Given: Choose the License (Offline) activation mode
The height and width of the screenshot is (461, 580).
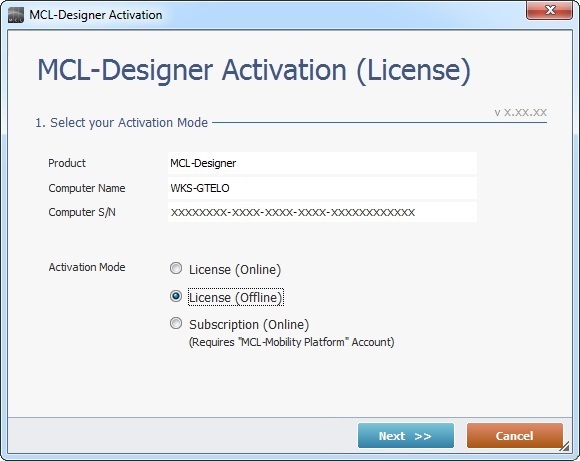Looking at the screenshot, I should point(176,296).
